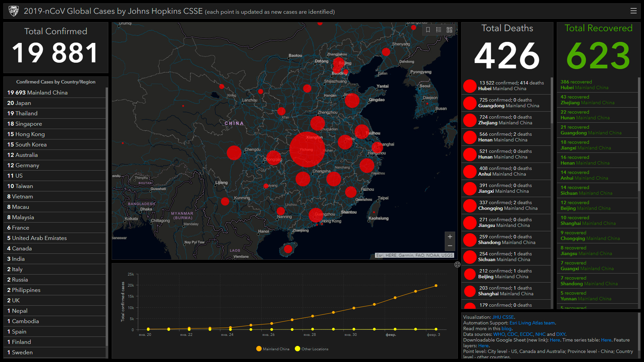This screenshot has height=362, width=644.
Task: Open the Esri Living Atlas team link
Action: tap(532, 323)
